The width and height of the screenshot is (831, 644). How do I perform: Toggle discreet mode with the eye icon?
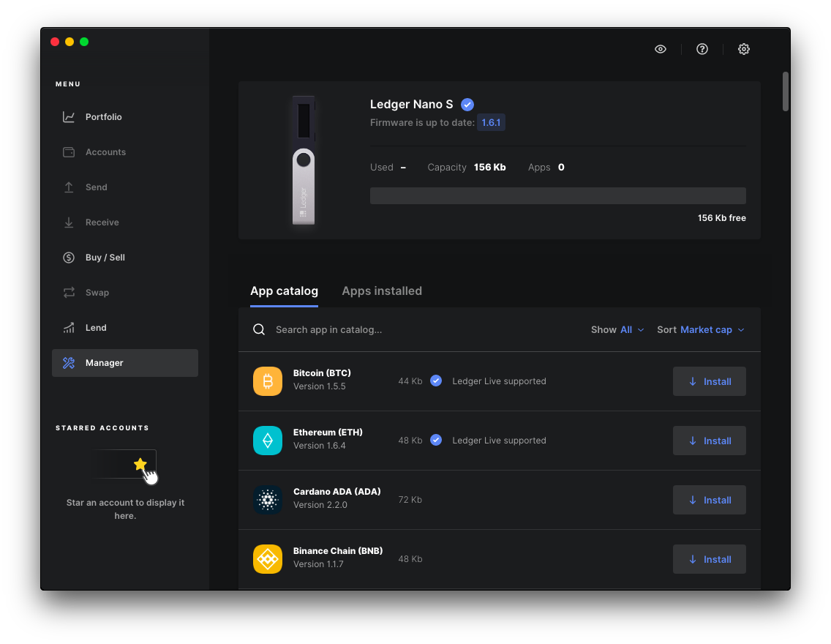coord(661,49)
